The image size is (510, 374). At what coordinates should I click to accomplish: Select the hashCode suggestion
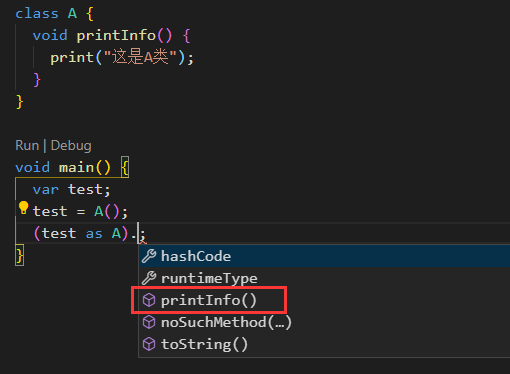click(324, 256)
